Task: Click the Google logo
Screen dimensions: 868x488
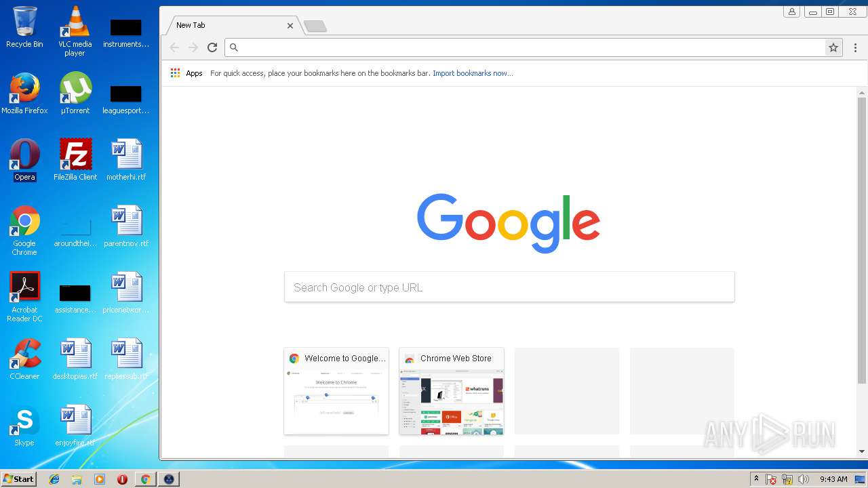Action: (509, 223)
